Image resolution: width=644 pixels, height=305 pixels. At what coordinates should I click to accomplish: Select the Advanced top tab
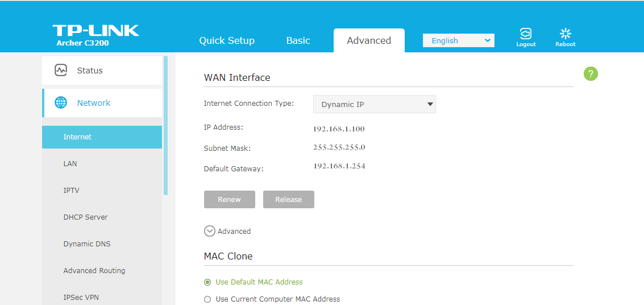[x=369, y=40]
